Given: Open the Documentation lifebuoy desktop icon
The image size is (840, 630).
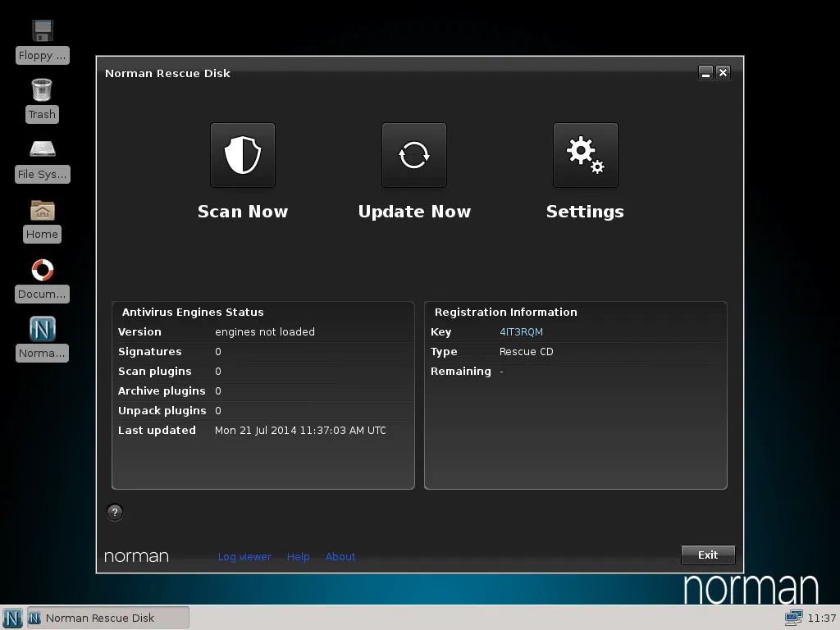Looking at the screenshot, I should coord(43,270).
